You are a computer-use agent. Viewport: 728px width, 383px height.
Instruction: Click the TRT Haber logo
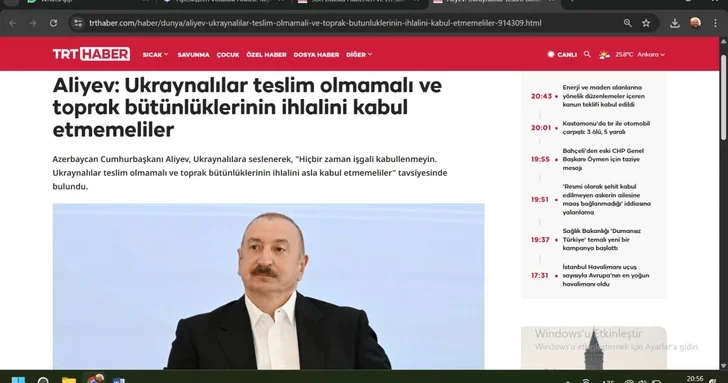[91, 54]
